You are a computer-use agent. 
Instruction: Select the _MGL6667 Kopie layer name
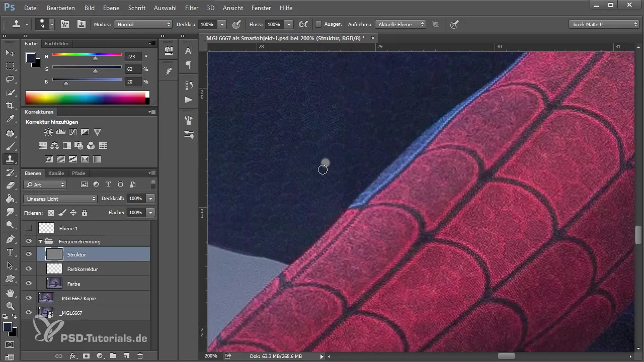point(77,298)
